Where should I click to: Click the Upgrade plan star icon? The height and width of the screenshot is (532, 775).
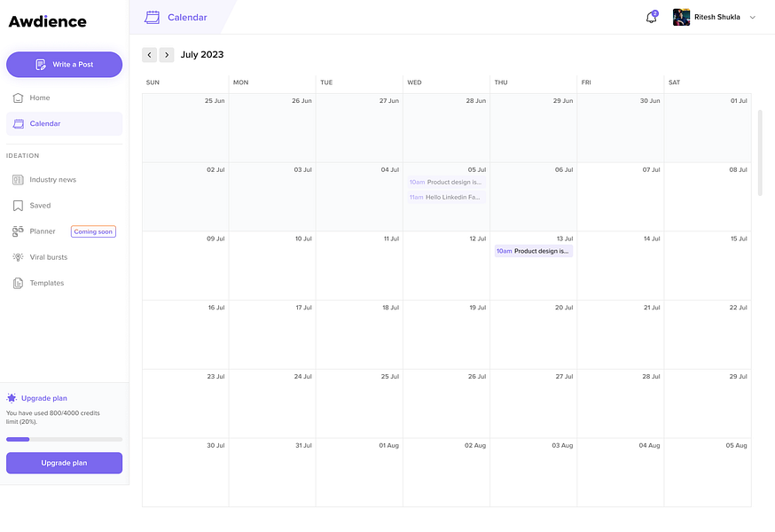(12, 398)
